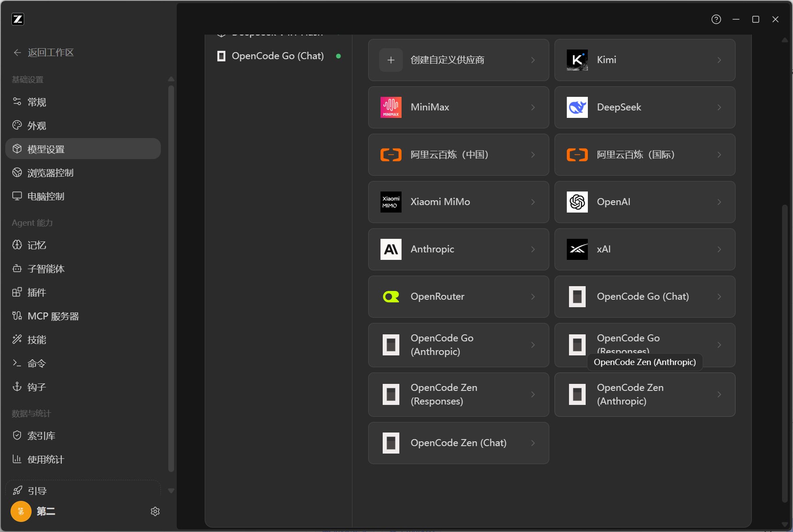Viewport: 793px width, 532px height.
Task: Expand the OpenAI provider chevron
Action: click(719, 202)
